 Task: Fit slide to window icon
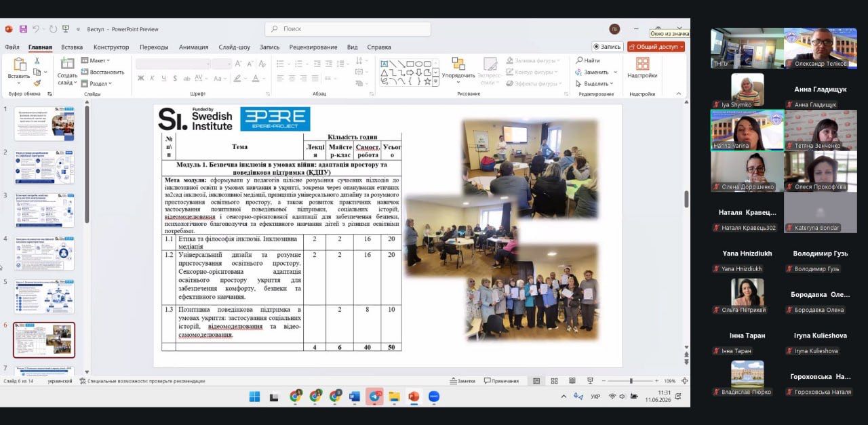tap(684, 381)
